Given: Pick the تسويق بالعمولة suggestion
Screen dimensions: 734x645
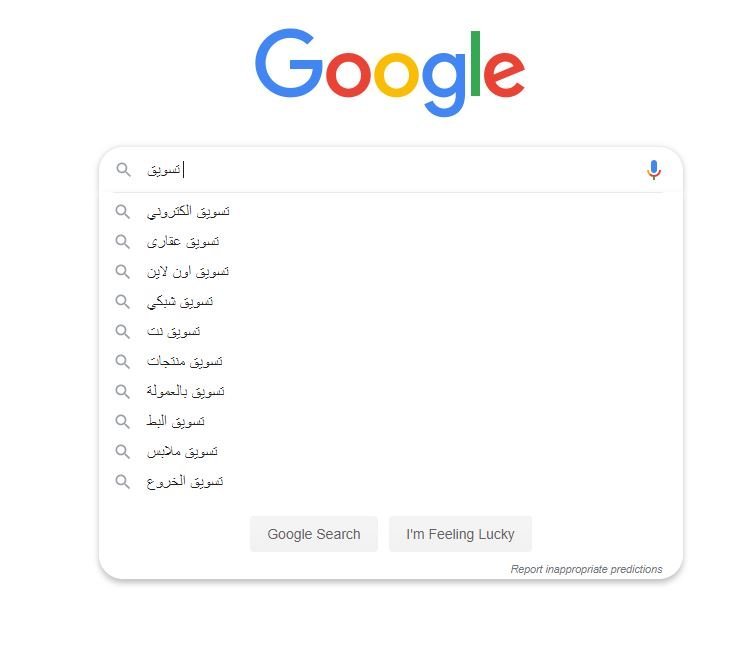Looking at the screenshot, I should click(x=390, y=391).
